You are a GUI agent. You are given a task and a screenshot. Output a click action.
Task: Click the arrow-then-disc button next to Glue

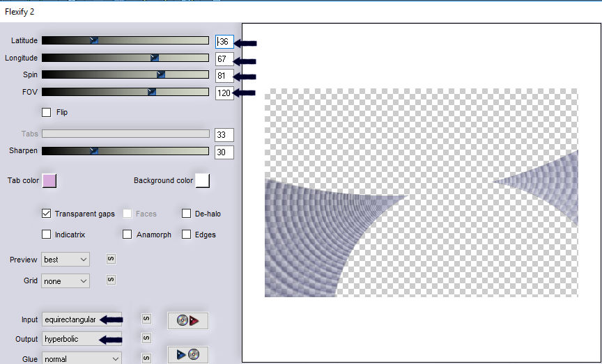(187, 354)
